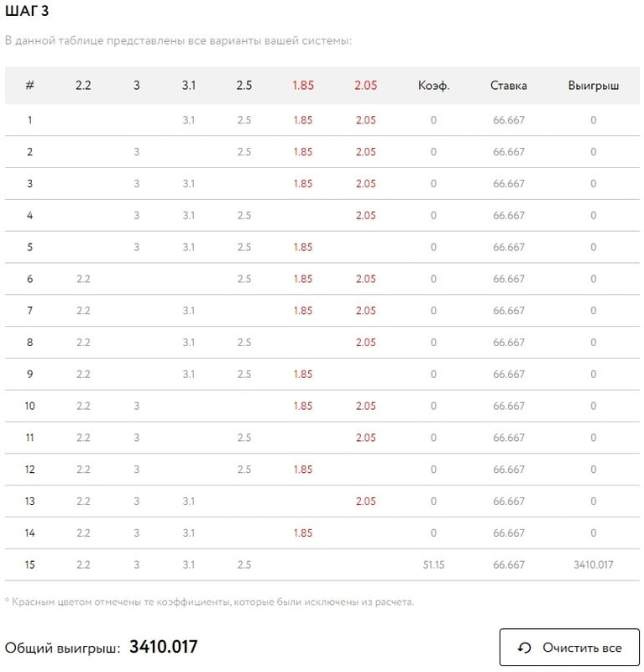644x672 pixels.
Task: Click the total winnings value 3410.017
Action: tap(164, 647)
